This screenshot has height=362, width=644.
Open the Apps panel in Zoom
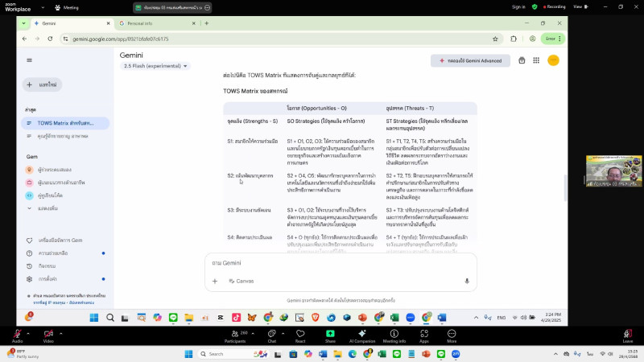tap(424, 335)
